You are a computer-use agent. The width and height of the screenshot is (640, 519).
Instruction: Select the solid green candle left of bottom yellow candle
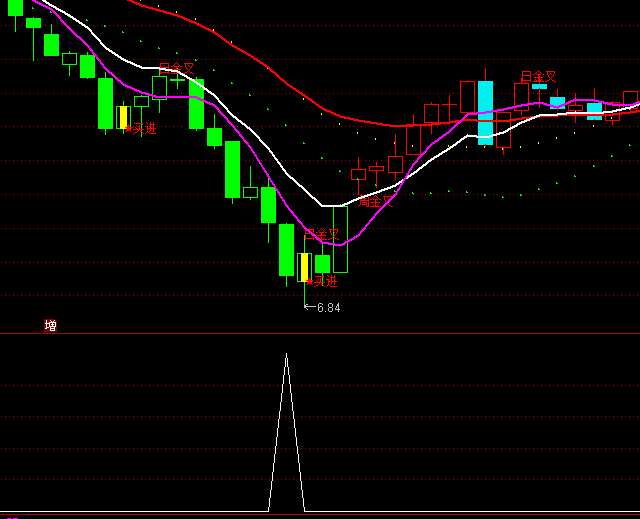286,249
